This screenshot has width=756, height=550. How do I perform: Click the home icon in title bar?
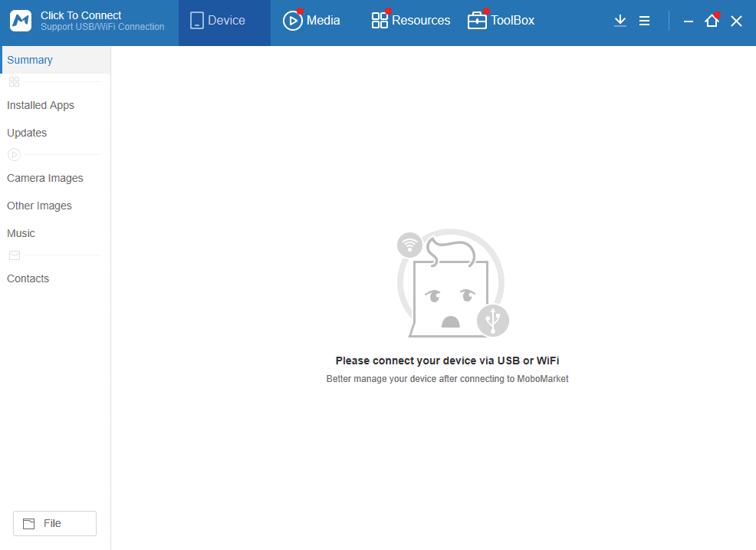pyautogui.click(x=712, y=21)
